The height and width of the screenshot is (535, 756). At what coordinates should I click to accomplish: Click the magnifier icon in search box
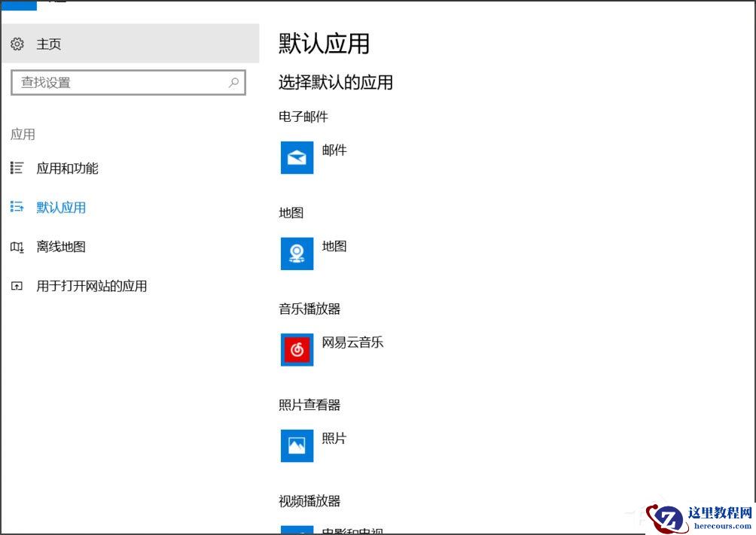[233, 82]
